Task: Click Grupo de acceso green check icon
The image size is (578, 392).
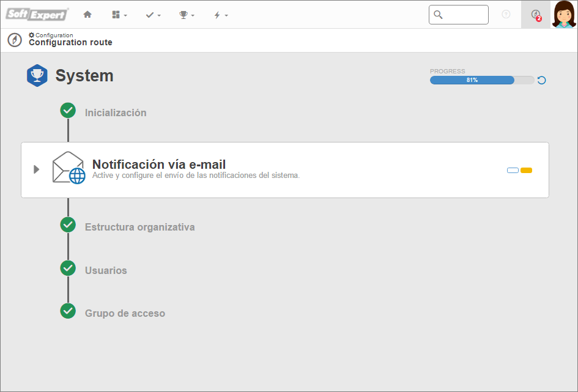Action: 68,311
